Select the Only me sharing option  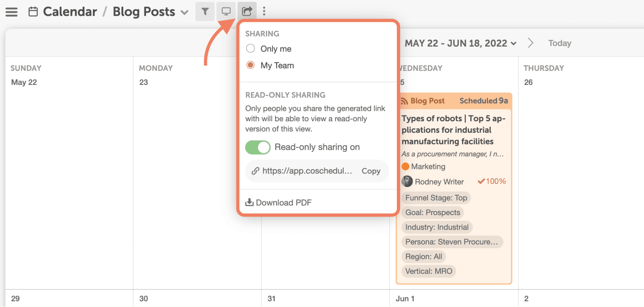point(250,49)
